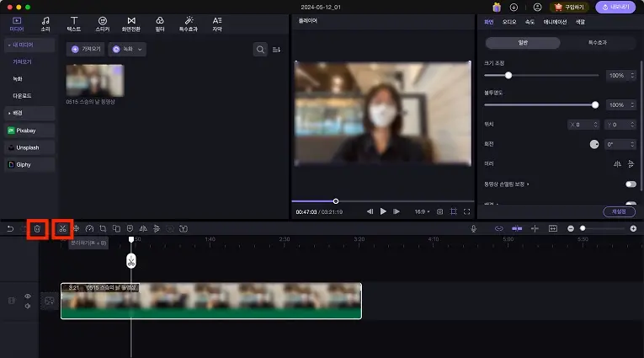Select the 특수효과 sub-tab in properties
The height and width of the screenshot is (358, 644).
(x=598, y=41)
